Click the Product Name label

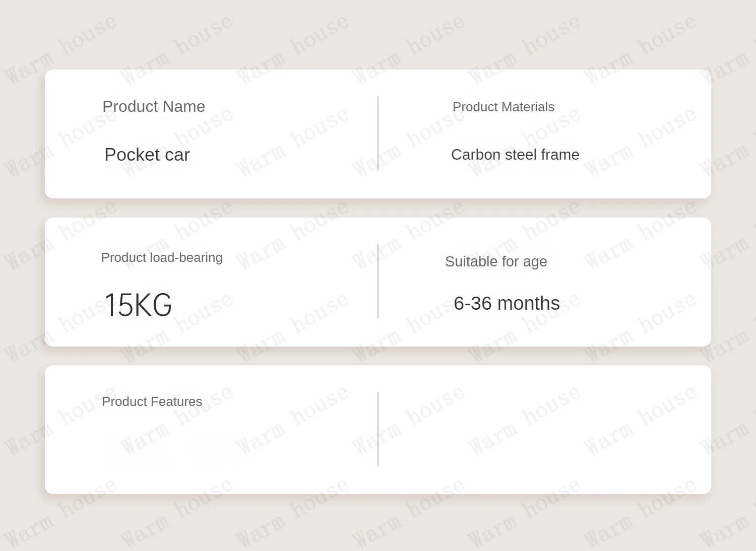[x=154, y=106]
